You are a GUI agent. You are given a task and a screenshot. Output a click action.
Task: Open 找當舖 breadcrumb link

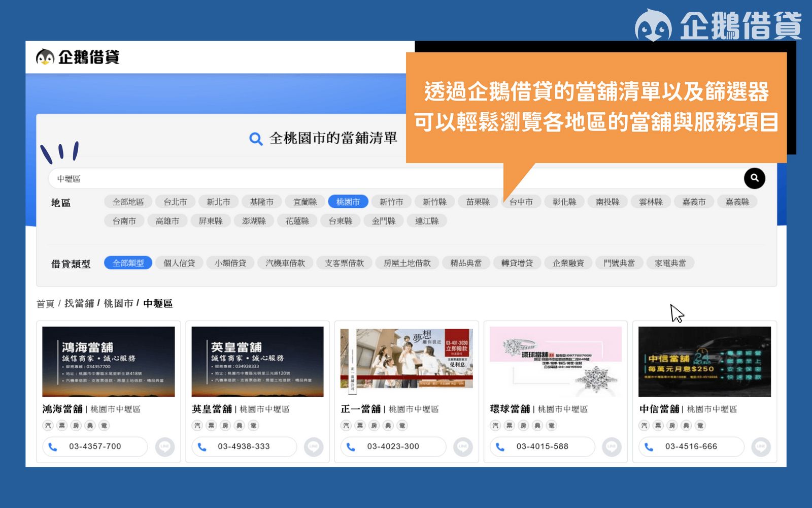point(79,303)
